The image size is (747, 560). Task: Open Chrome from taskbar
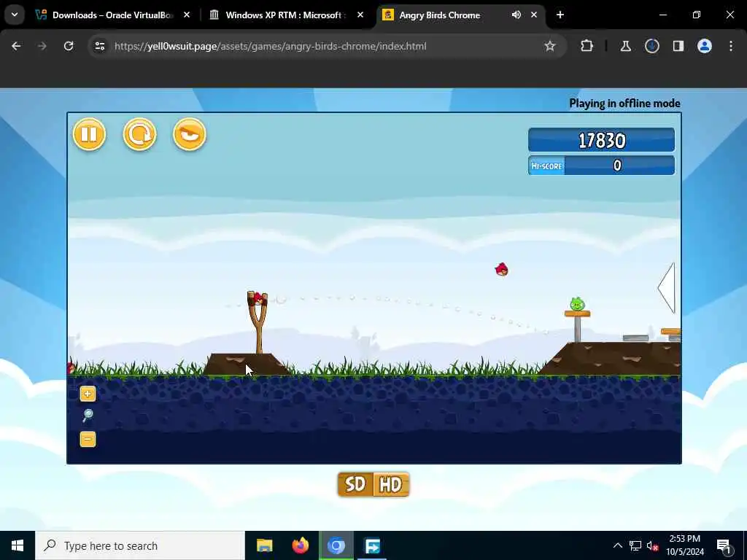coord(336,545)
